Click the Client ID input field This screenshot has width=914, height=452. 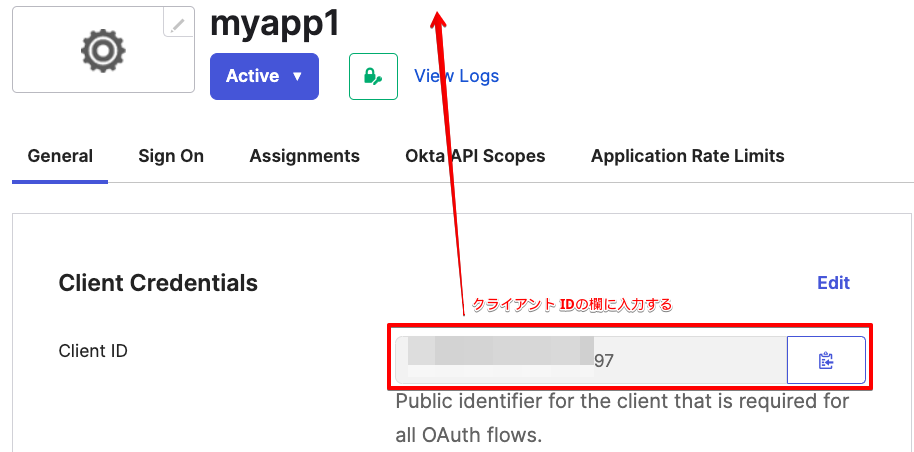[x=591, y=360]
